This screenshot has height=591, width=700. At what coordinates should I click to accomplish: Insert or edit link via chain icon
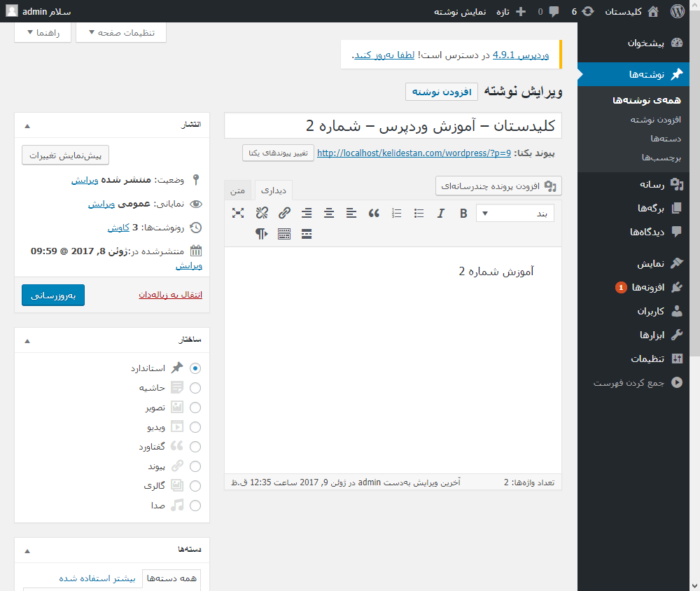(x=284, y=214)
